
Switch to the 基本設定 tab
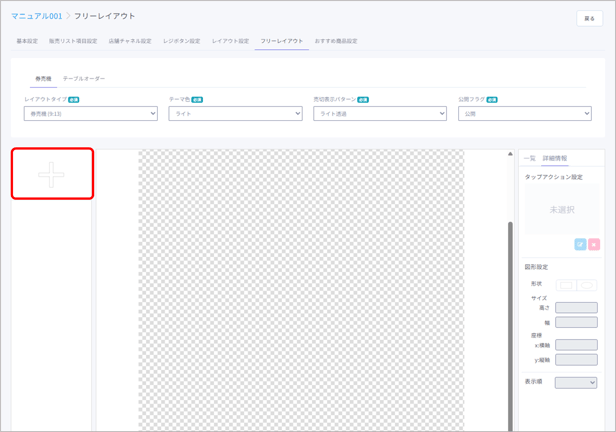(27, 41)
